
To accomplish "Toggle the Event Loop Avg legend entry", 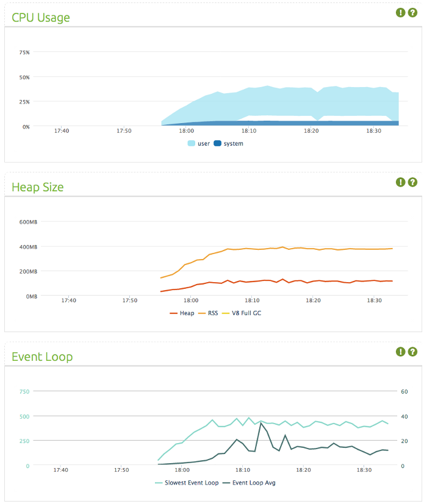I will point(249,483).
